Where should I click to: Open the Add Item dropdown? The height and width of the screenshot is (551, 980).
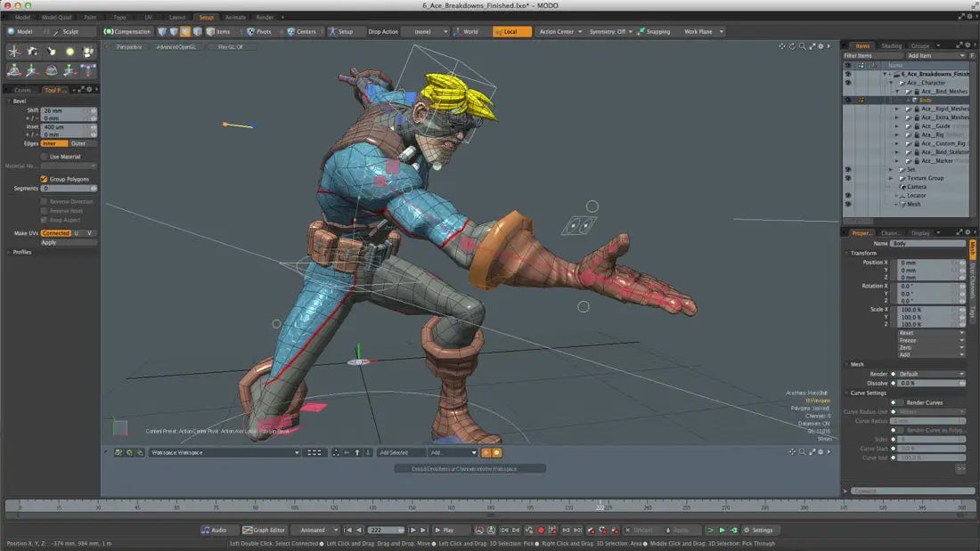pos(935,55)
